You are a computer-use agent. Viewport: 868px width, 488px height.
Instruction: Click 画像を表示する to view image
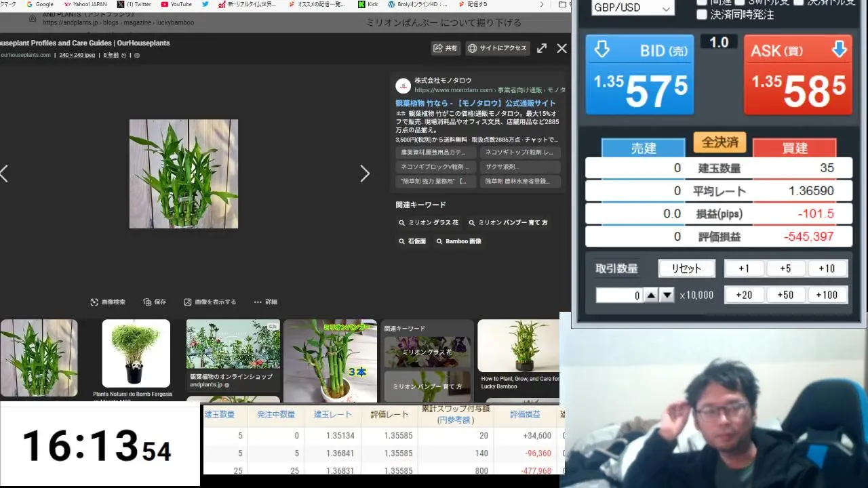pyautogui.click(x=210, y=302)
